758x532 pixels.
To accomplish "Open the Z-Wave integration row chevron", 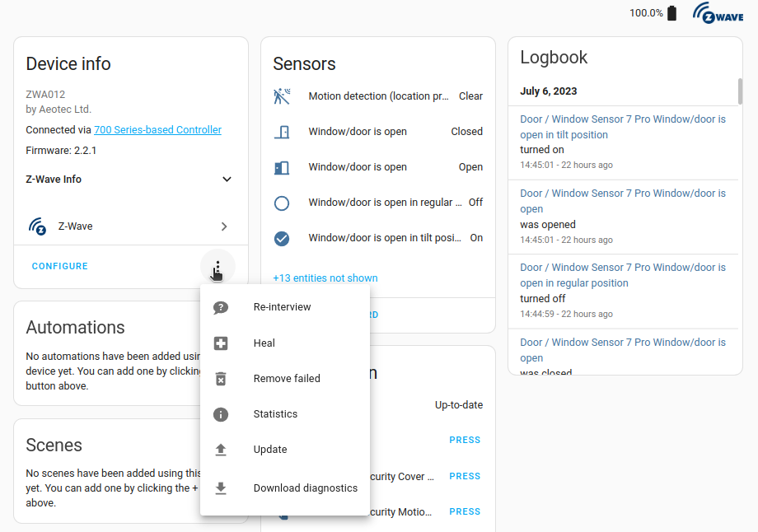I will (x=224, y=226).
